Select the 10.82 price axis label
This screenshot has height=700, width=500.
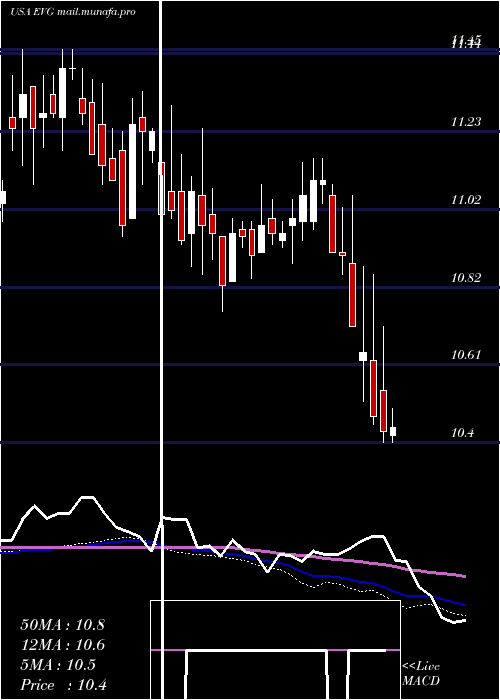466,278
